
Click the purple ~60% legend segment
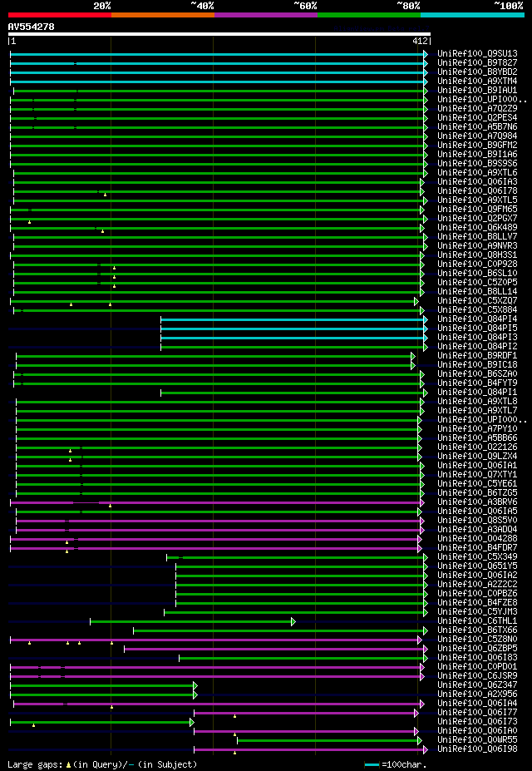266,15
